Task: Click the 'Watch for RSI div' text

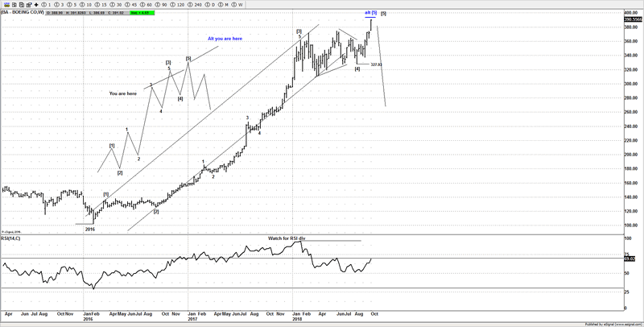Action: click(286, 238)
